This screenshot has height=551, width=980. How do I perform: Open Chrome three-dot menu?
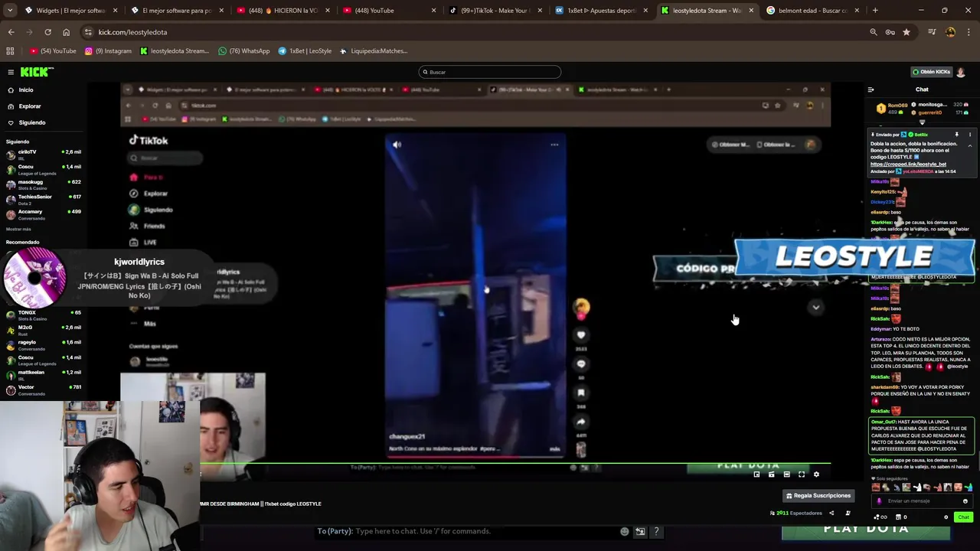tap(969, 32)
